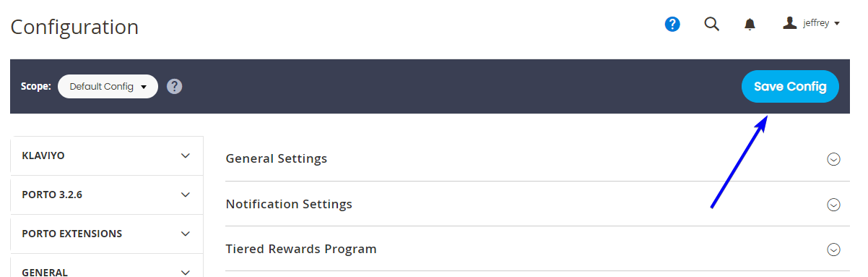Expand the PORTO EXTENSIONS section chevron
Viewport: 868px width, 277px height.
186,234
